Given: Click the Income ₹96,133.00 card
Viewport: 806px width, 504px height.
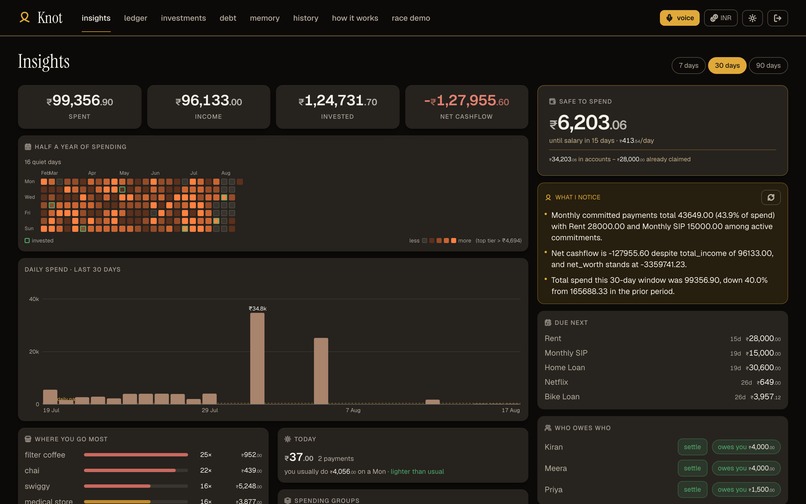Looking at the screenshot, I should click(209, 107).
